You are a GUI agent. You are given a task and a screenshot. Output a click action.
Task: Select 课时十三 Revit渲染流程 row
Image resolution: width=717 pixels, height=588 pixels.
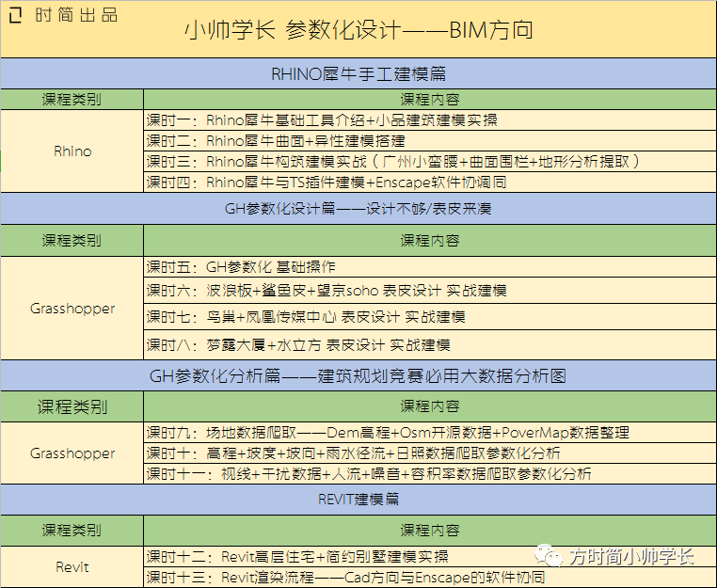click(x=430, y=578)
